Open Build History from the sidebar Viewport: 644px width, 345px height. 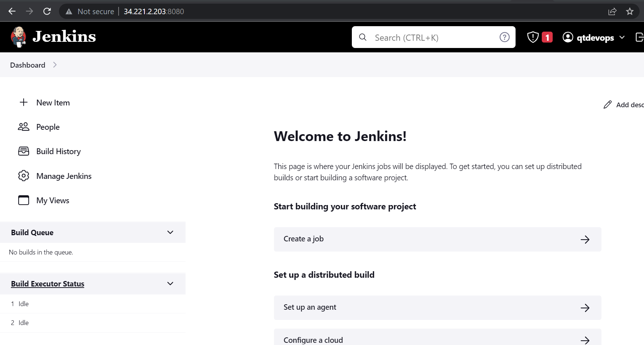point(59,152)
